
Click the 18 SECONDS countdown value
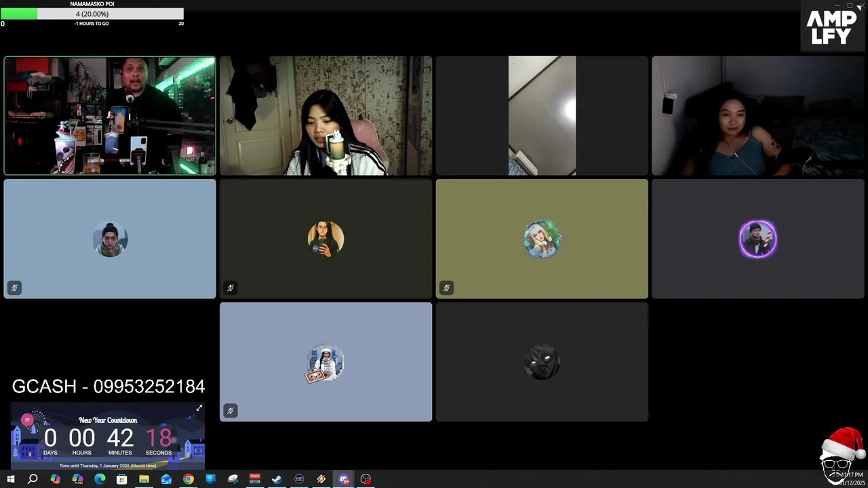pyautogui.click(x=159, y=439)
